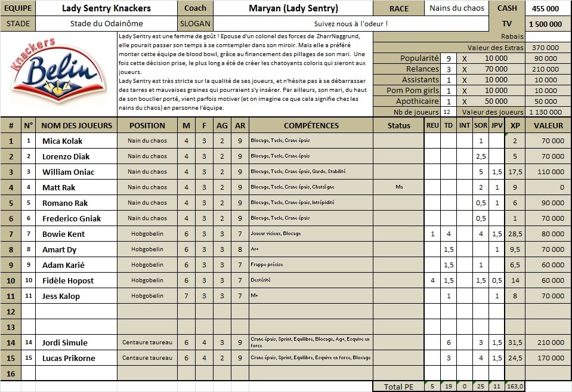Select player name Fidèle Hopost
Viewport: 572px width, 392px height.
click(x=68, y=280)
